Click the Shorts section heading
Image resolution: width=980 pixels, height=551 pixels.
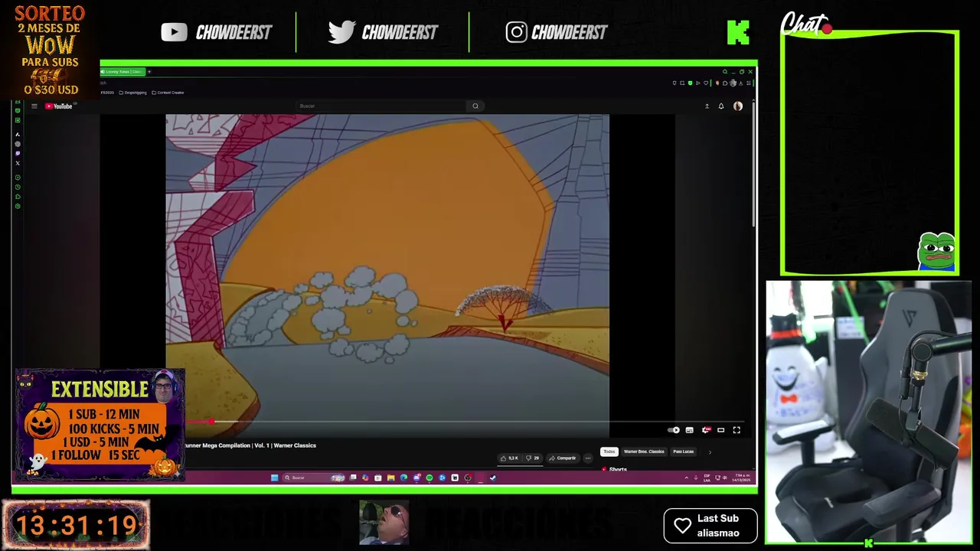(x=618, y=469)
